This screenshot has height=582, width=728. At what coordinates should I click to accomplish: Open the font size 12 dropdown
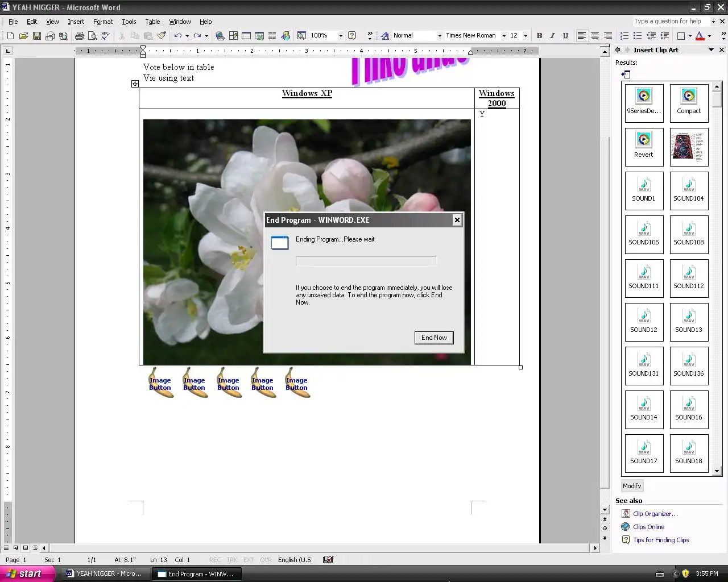click(x=526, y=36)
